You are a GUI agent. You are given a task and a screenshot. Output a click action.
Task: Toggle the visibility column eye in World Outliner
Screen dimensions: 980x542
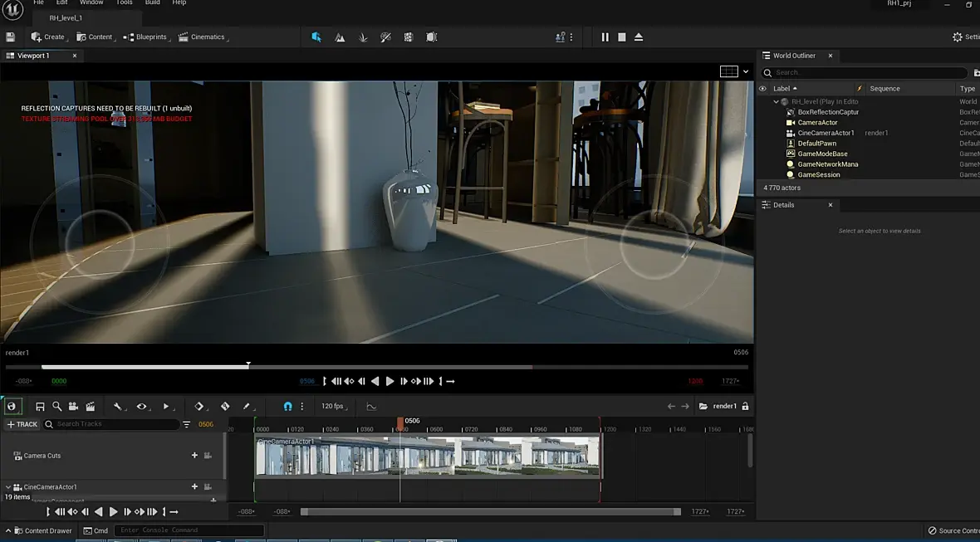[x=763, y=89]
